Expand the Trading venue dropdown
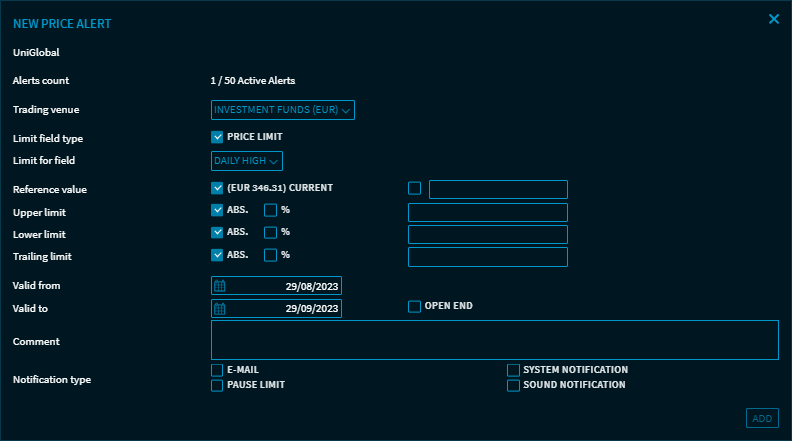792x441 pixels. coord(283,110)
